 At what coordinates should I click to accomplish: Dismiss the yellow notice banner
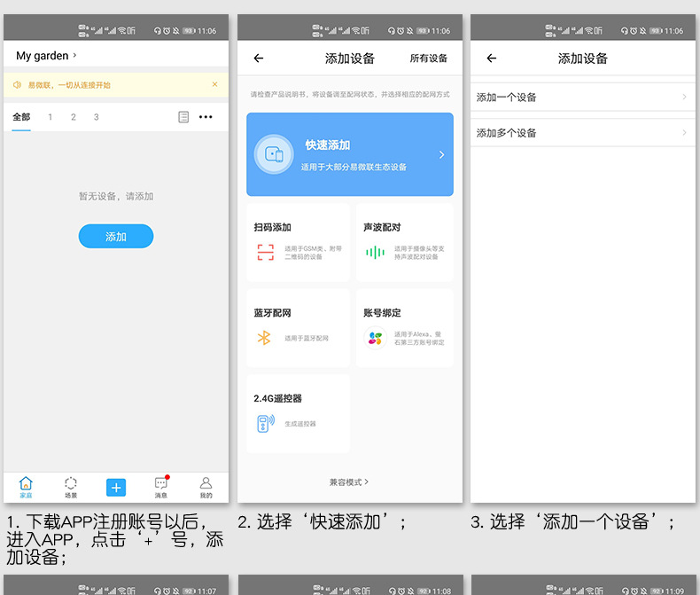pos(214,84)
